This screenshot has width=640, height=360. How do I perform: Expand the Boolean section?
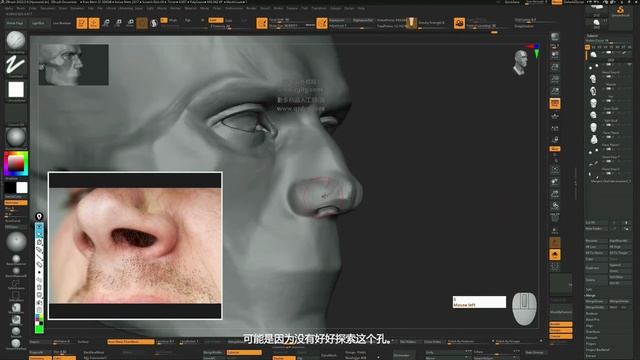pos(592,313)
